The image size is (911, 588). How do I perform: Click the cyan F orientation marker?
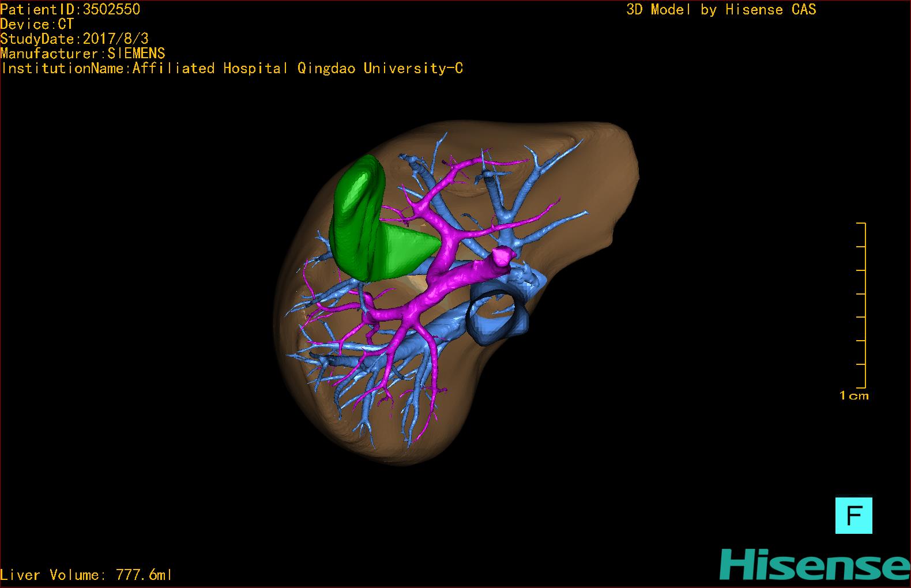(x=853, y=515)
